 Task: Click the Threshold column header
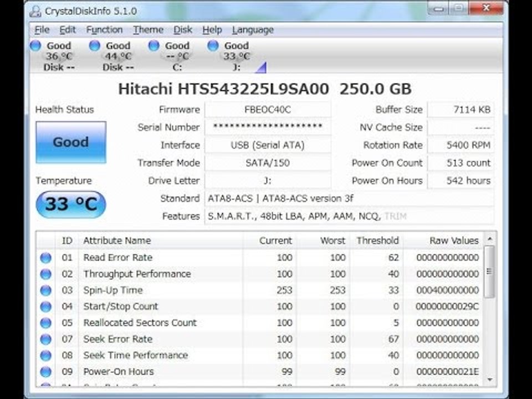point(377,241)
